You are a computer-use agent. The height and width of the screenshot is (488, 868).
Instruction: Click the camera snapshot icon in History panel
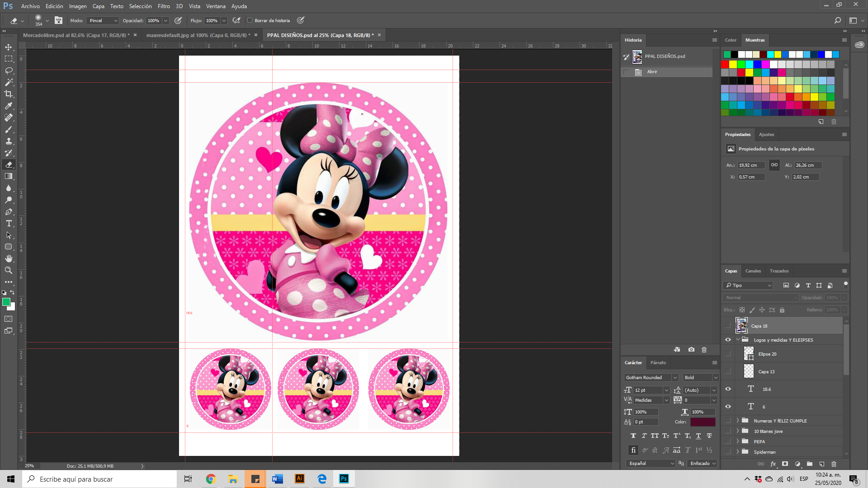click(x=691, y=350)
